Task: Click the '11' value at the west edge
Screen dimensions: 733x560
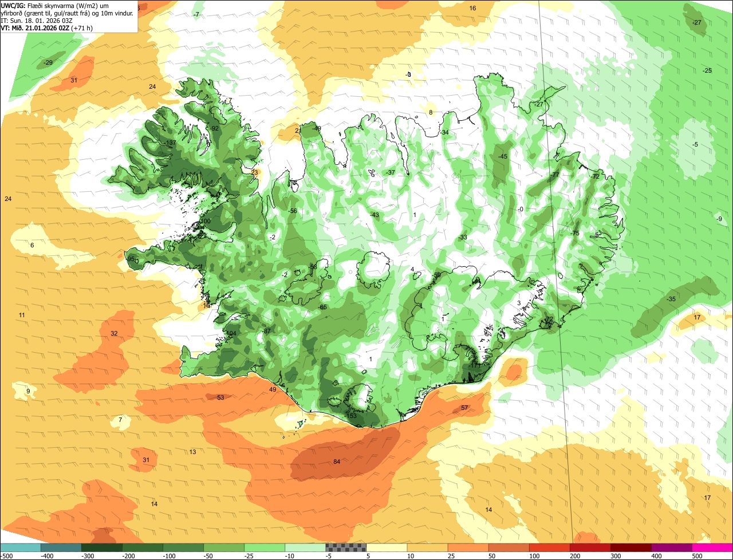Action: pos(22,316)
